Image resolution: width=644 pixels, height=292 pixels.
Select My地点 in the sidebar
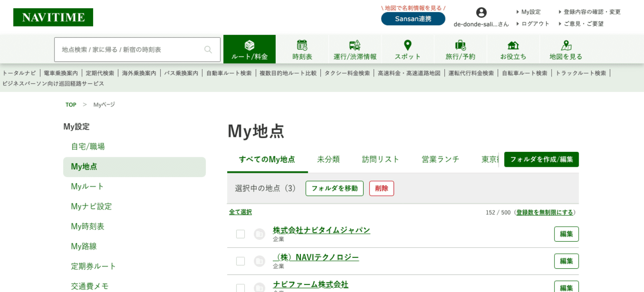(x=134, y=167)
